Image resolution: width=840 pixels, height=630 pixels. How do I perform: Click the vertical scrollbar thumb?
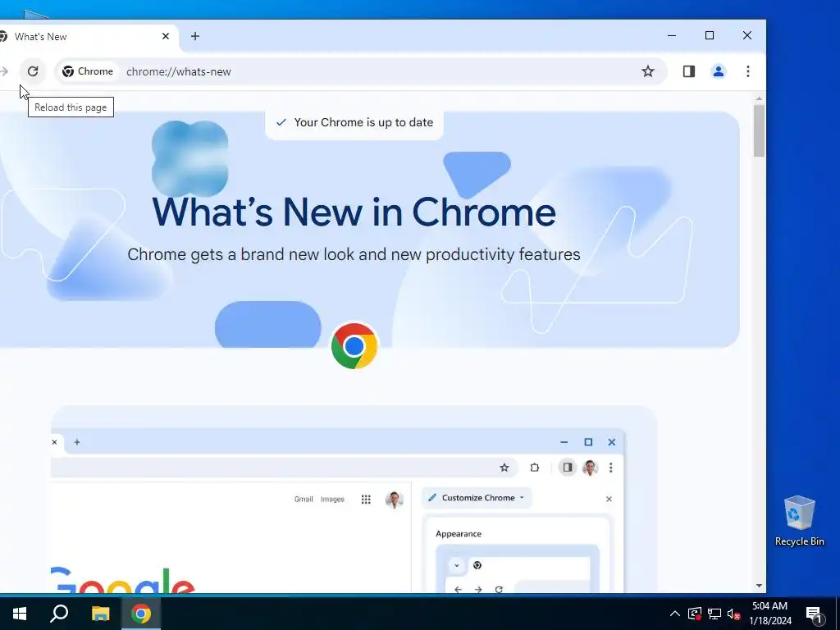(x=759, y=131)
